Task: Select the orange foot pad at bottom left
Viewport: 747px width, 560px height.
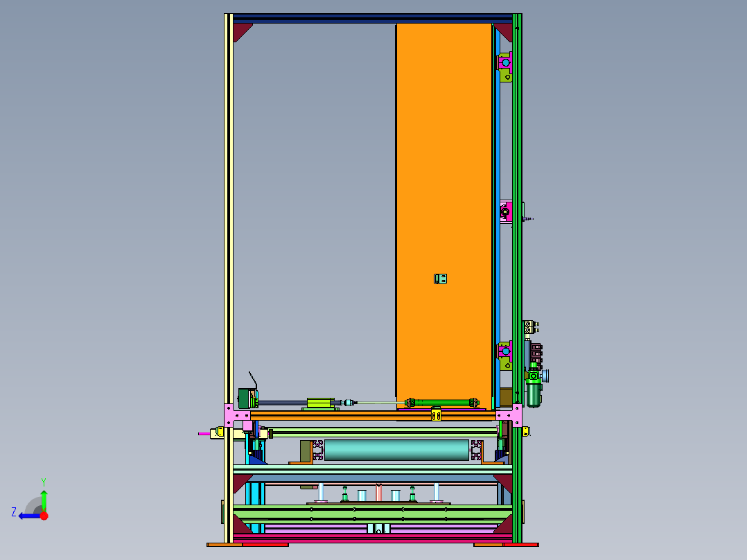Action: click(225, 545)
